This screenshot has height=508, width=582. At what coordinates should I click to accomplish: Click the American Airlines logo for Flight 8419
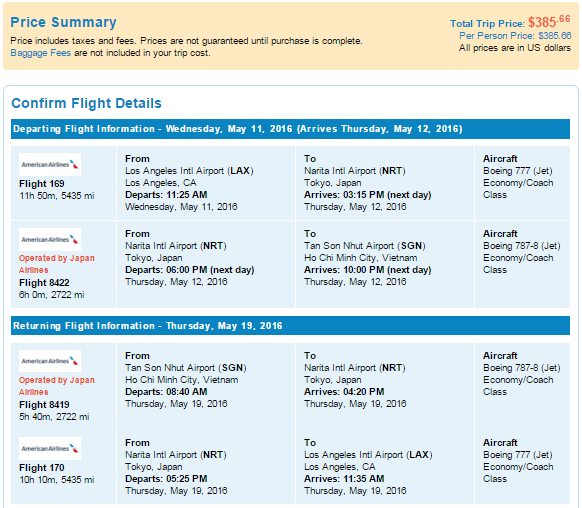pyautogui.click(x=50, y=361)
